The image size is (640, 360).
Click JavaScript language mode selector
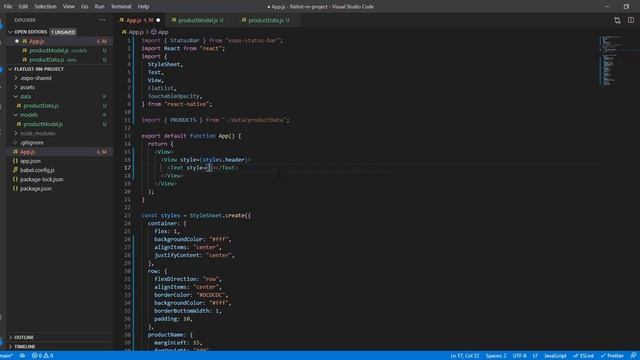tap(555, 356)
